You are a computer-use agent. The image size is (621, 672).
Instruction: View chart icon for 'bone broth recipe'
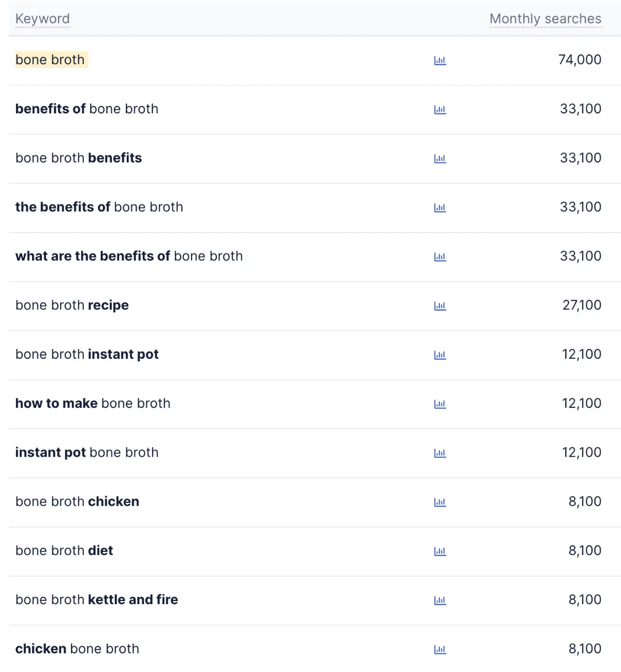pyautogui.click(x=440, y=306)
